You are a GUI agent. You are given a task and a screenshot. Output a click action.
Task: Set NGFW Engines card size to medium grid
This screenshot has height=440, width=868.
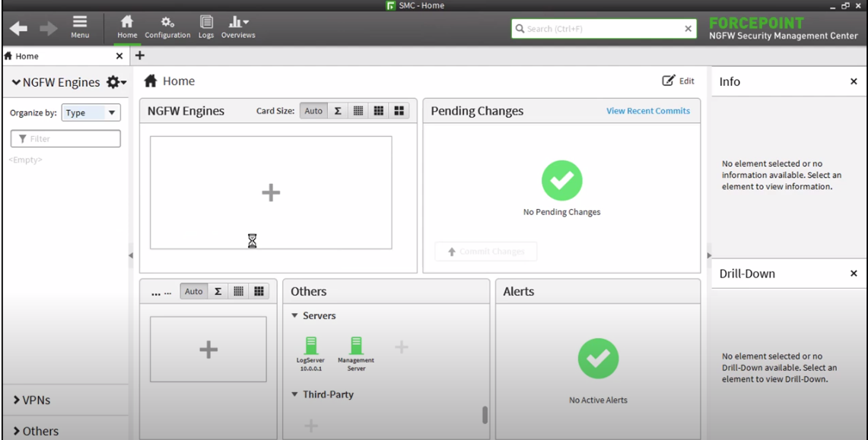[x=379, y=110]
